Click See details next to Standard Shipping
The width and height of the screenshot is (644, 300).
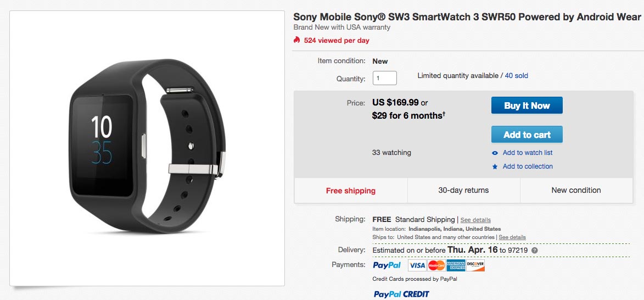coord(475,220)
